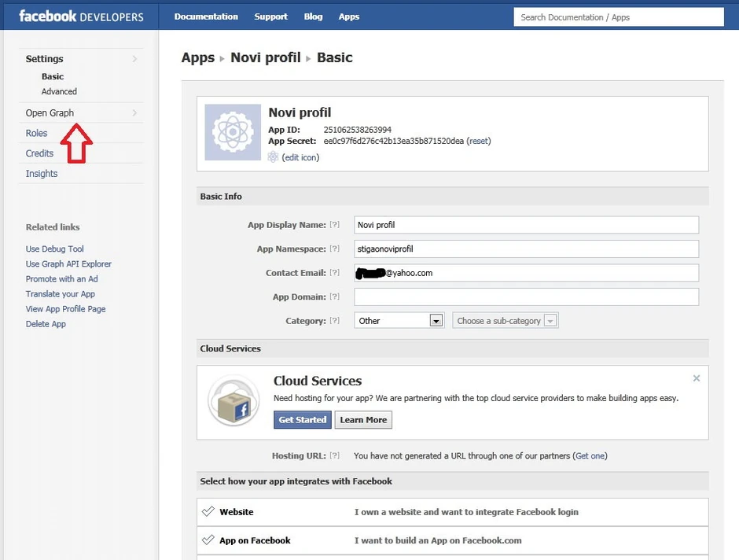Open the Choose a sub-category dropdown
739x560 pixels.
pos(505,321)
